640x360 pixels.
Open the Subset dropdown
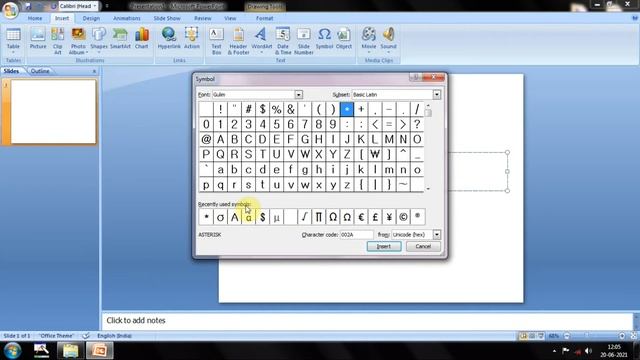(437, 95)
